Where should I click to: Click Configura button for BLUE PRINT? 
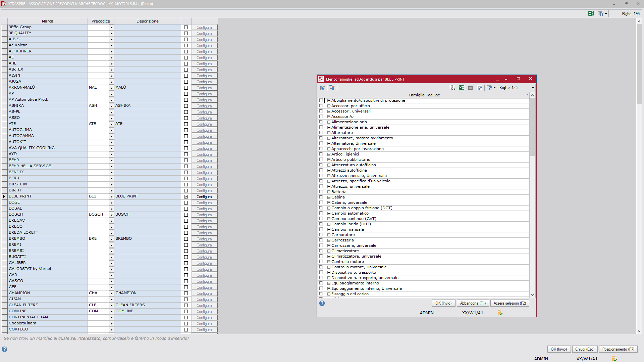[204, 197]
